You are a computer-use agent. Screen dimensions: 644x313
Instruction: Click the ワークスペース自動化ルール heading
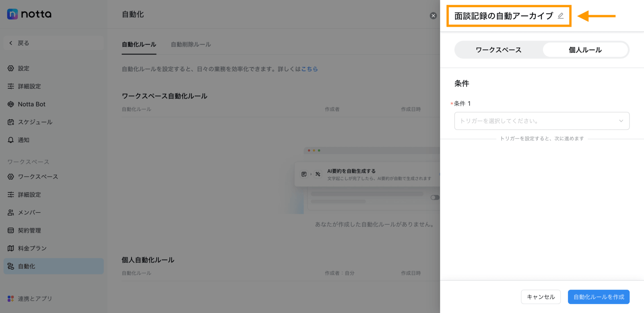pos(165,96)
